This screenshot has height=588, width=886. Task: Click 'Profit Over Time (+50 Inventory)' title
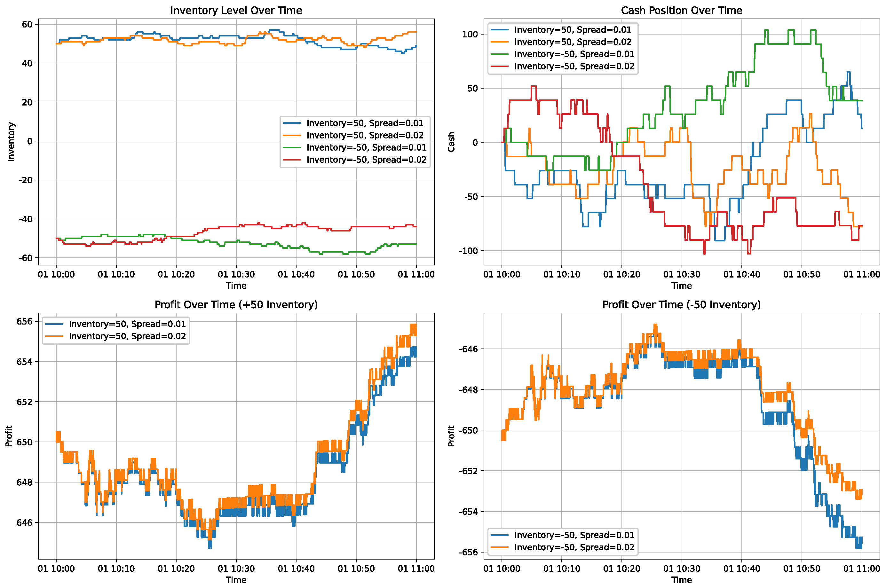[236, 304]
